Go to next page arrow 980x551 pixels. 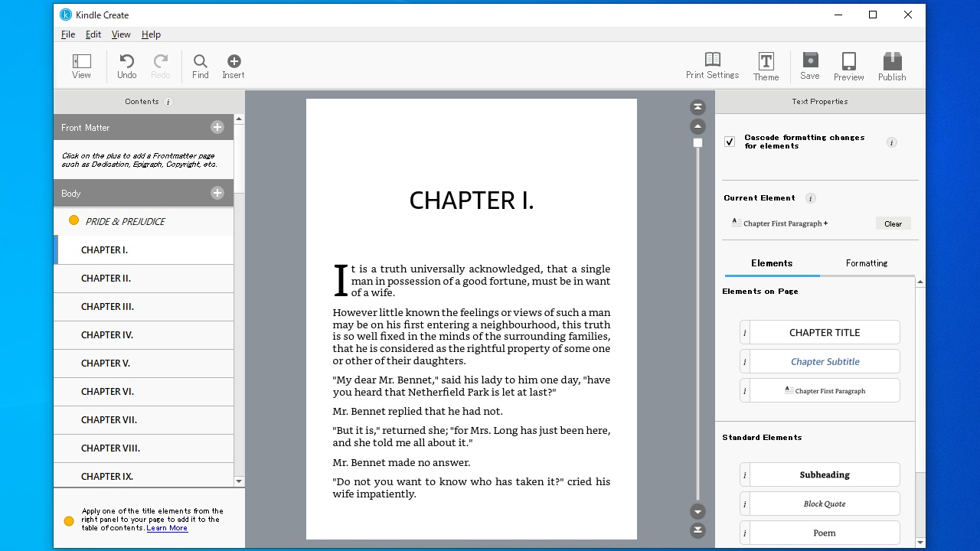click(x=697, y=511)
